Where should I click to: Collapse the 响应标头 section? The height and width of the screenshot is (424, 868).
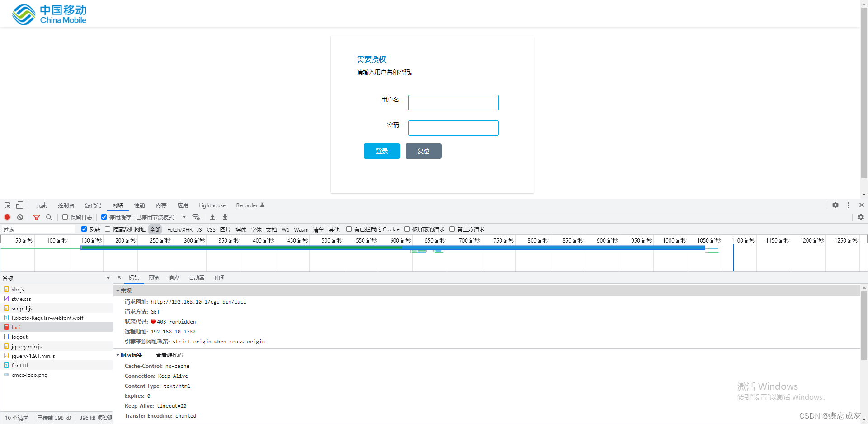tap(118, 355)
